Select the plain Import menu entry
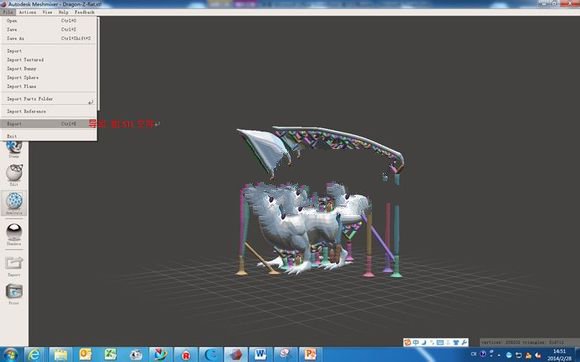The height and width of the screenshot is (362, 580). tap(48, 51)
